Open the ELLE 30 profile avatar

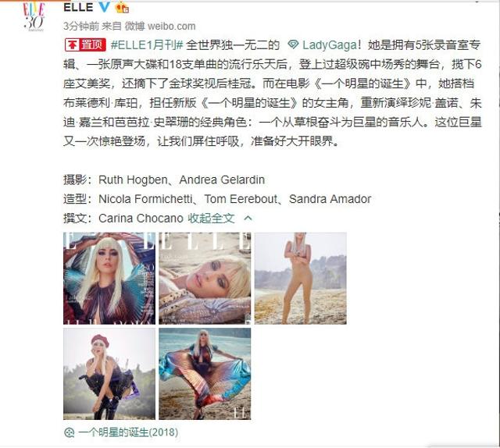[x=34, y=16]
